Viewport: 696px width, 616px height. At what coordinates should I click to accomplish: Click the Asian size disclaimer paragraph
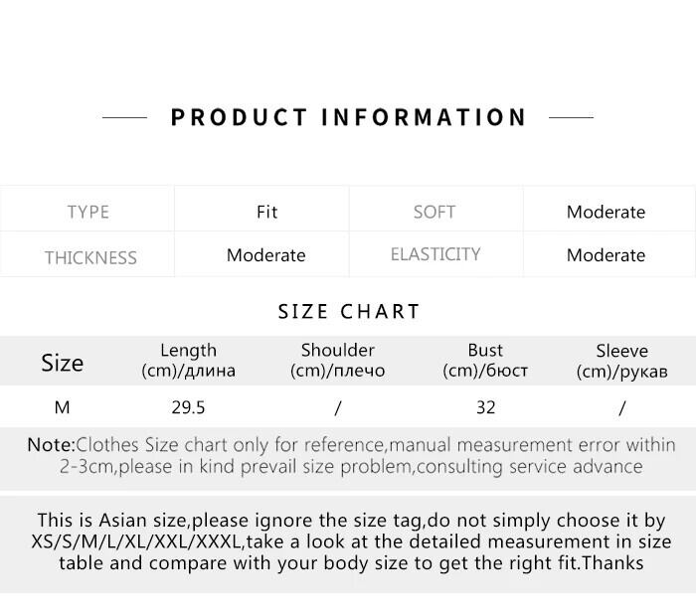(350, 541)
